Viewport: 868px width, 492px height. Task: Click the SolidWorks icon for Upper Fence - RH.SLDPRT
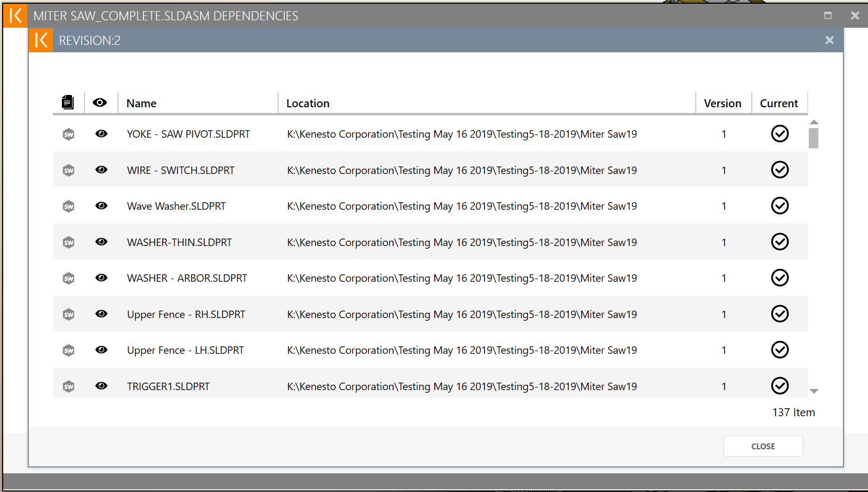pyautogui.click(x=68, y=314)
